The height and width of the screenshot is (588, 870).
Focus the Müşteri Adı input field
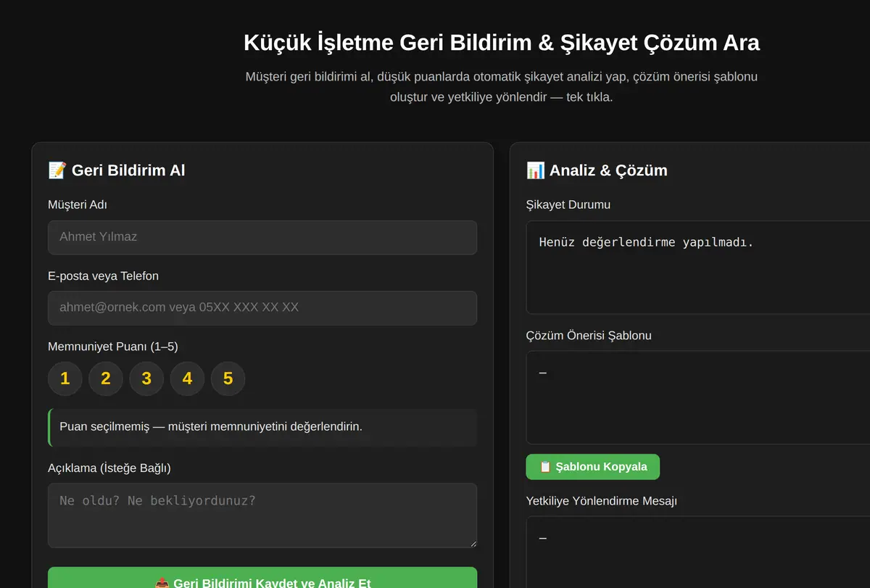tap(262, 237)
